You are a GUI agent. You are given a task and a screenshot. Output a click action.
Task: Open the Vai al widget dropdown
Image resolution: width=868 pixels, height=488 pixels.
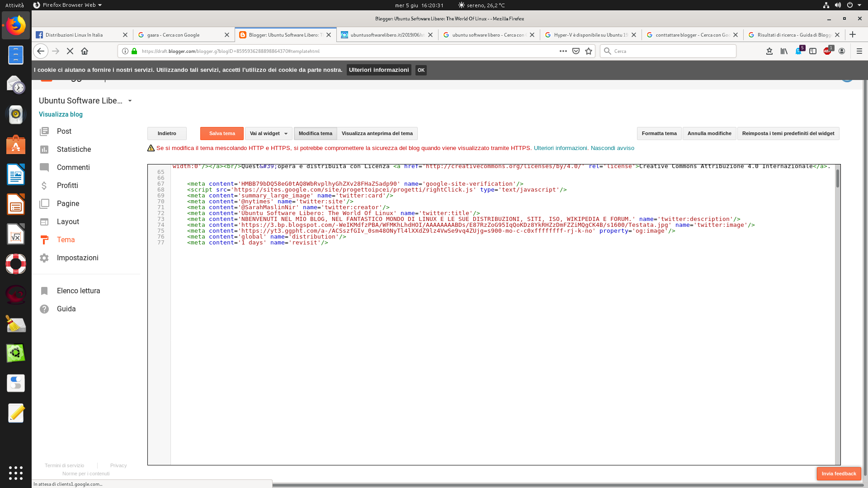click(269, 134)
